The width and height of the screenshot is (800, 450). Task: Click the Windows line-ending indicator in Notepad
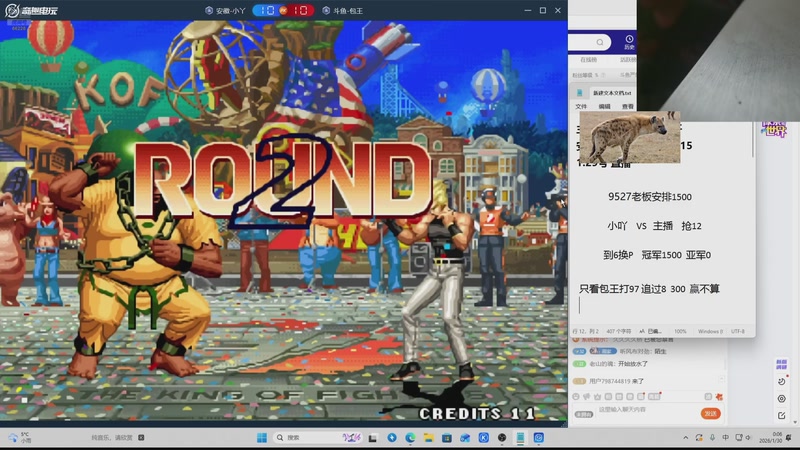coord(710,332)
